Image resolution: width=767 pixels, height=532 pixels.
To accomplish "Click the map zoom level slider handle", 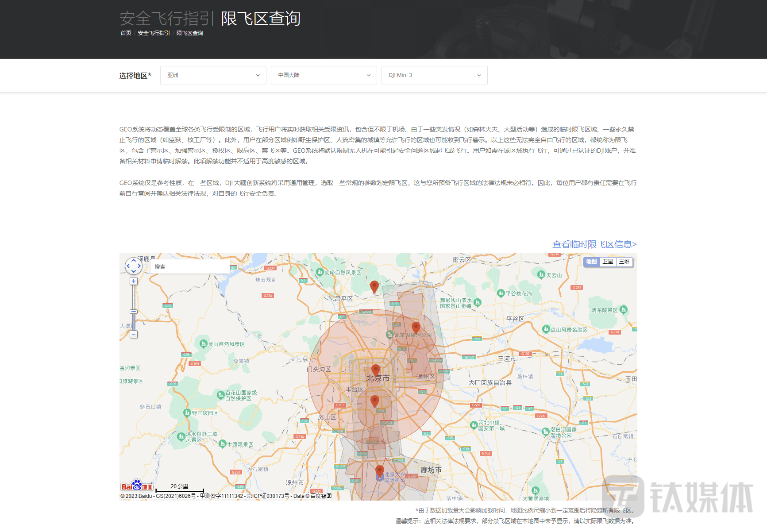I will 134,312.
